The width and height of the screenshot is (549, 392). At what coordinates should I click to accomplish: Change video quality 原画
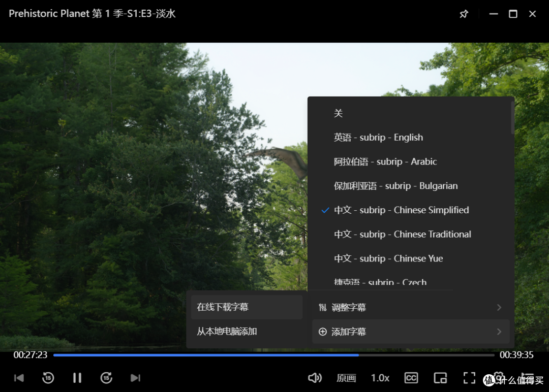click(x=346, y=378)
